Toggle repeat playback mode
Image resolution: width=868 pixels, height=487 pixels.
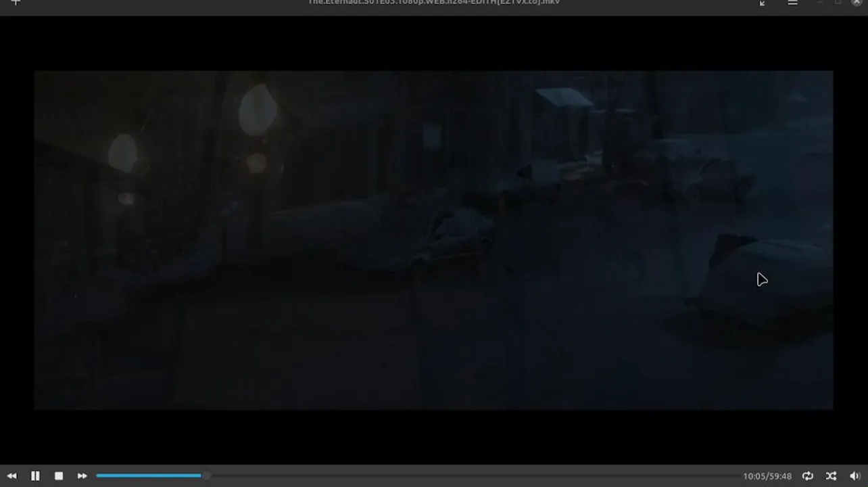tap(808, 476)
